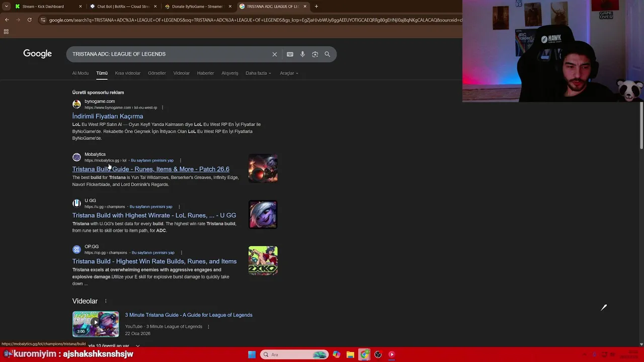Open options menu beside Videolar heading
Image resolution: width=644 pixels, height=362 pixels.
tap(106, 301)
